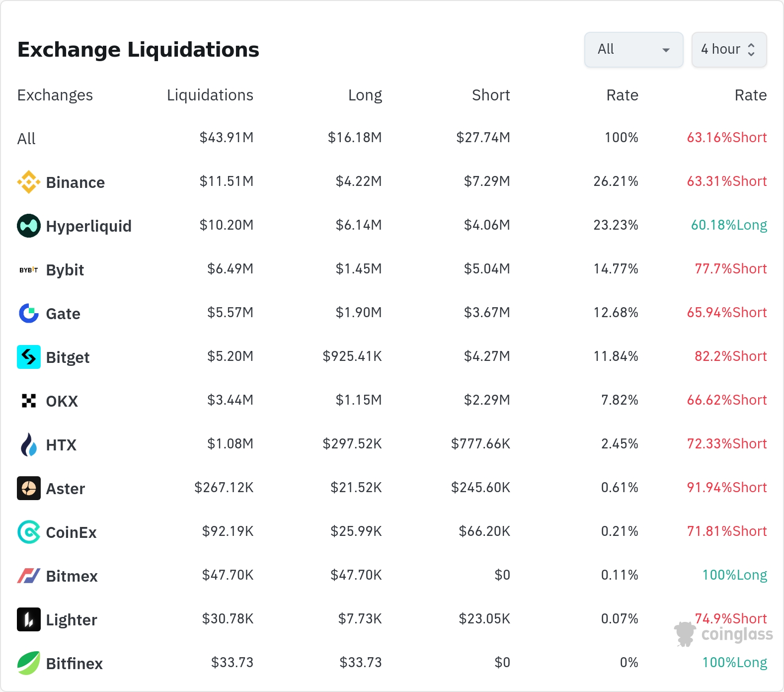The height and width of the screenshot is (692, 784).
Task: Open the All coins filter dropdown
Action: point(633,50)
